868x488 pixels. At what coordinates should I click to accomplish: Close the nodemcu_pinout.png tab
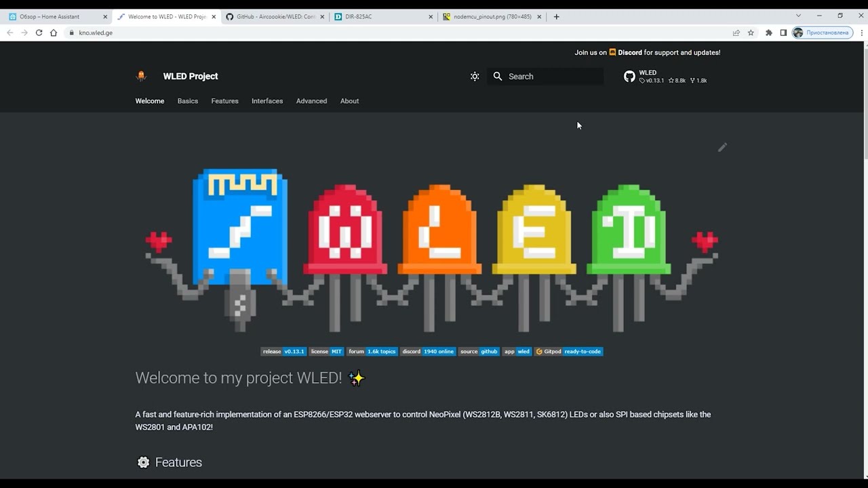tap(539, 16)
